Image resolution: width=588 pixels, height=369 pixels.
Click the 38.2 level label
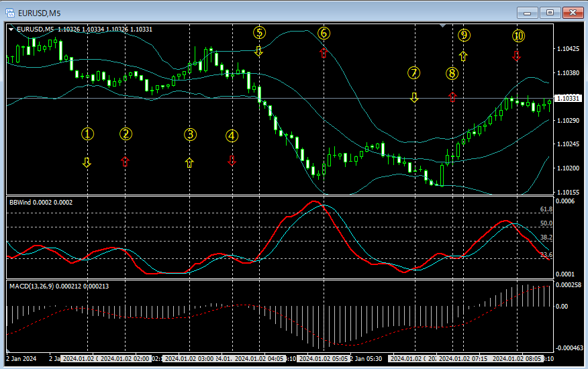pyautogui.click(x=546, y=237)
